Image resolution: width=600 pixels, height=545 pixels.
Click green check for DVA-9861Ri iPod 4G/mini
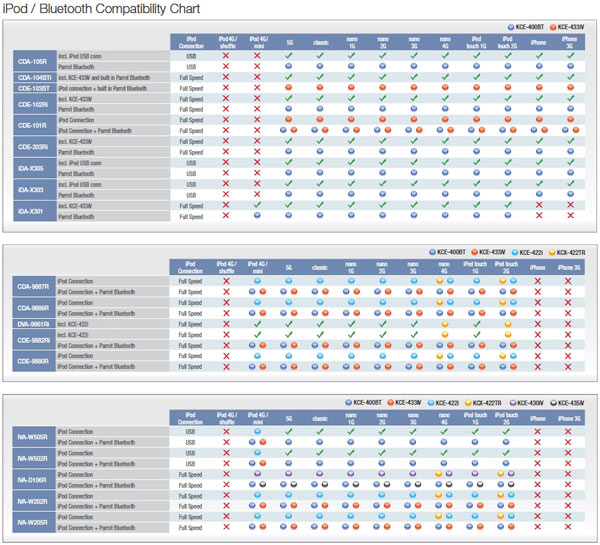click(x=258, y=324)
